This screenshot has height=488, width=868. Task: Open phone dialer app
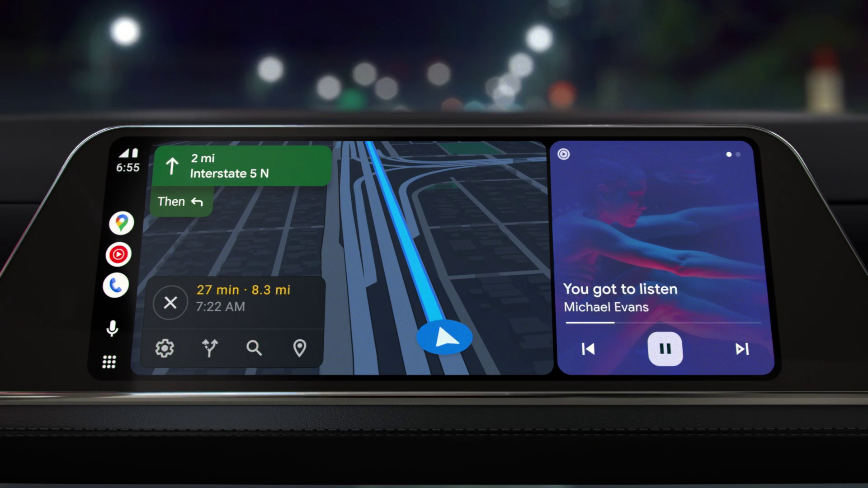[x=118, y=285]
